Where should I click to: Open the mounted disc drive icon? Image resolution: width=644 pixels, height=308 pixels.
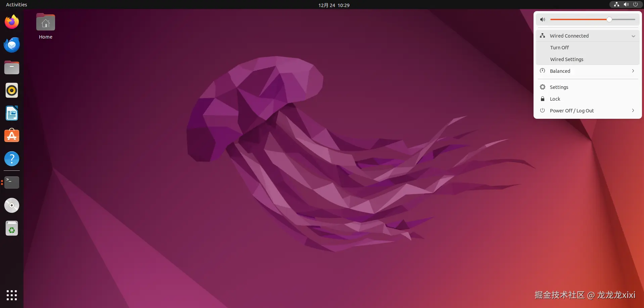[x=12, y=205]
